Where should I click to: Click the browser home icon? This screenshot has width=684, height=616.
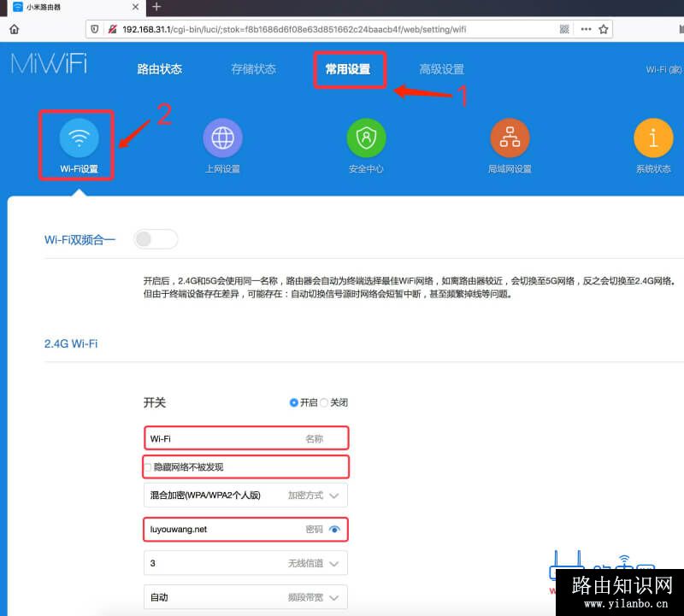point(14,29)
